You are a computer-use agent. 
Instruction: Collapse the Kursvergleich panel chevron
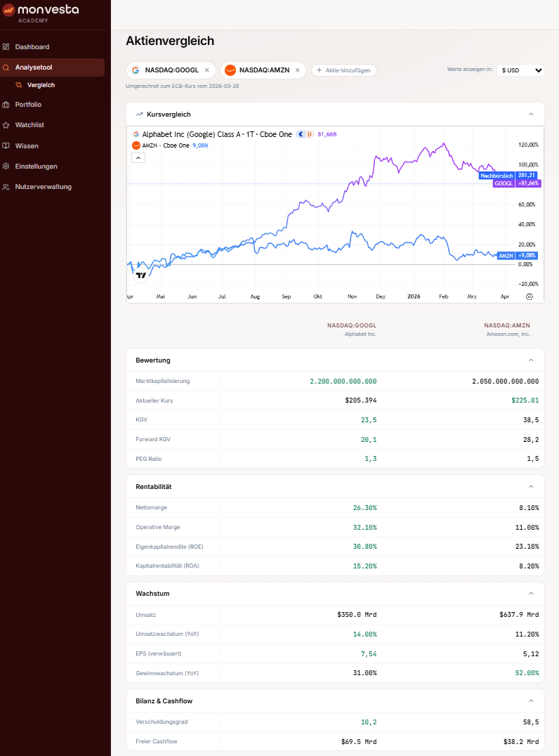531,114
